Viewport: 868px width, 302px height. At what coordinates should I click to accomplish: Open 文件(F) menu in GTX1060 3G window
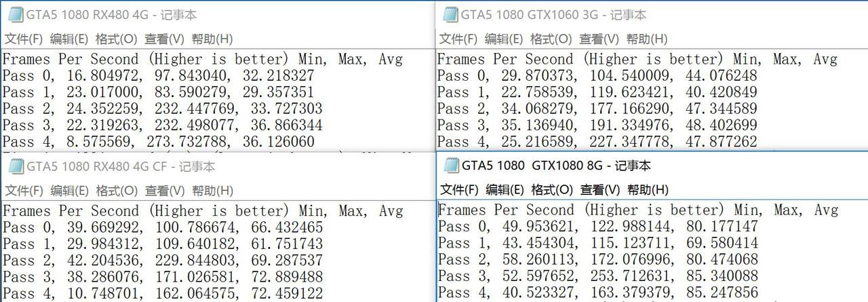pos(458,39)
